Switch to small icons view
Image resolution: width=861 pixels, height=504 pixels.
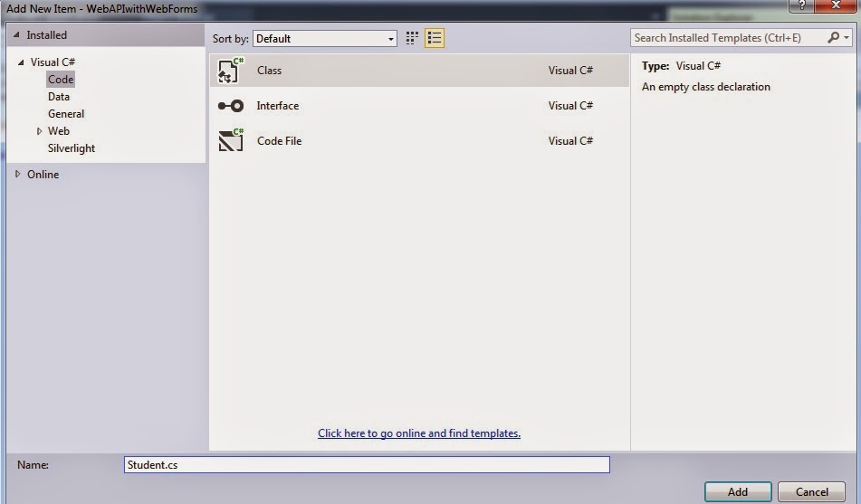pos(413,38)
